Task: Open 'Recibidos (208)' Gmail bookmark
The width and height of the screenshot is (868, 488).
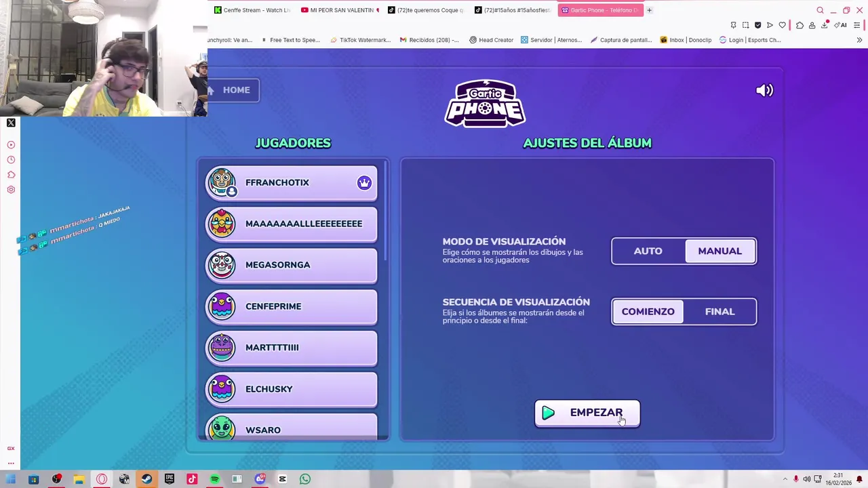Action: pos(429,40)
